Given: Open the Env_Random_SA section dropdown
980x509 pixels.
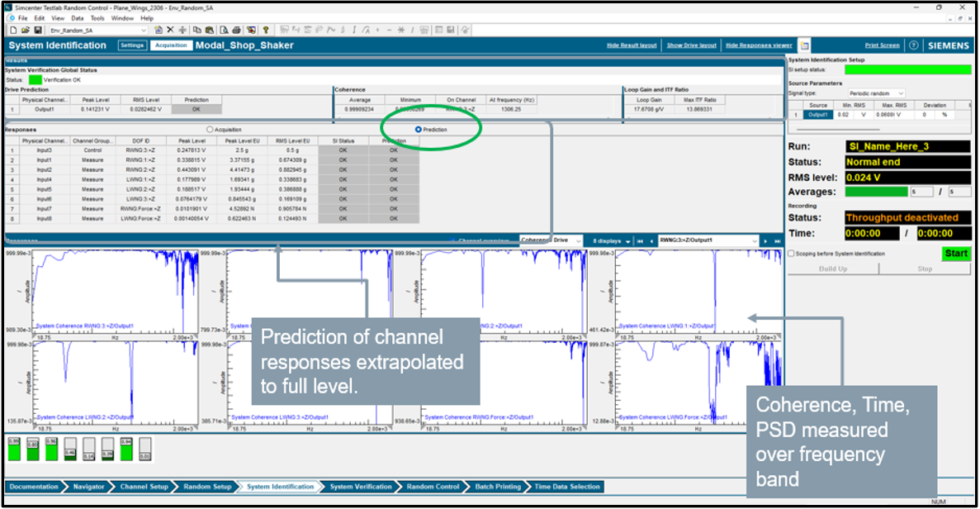Looking at the screenshot, I should point(144,30).
